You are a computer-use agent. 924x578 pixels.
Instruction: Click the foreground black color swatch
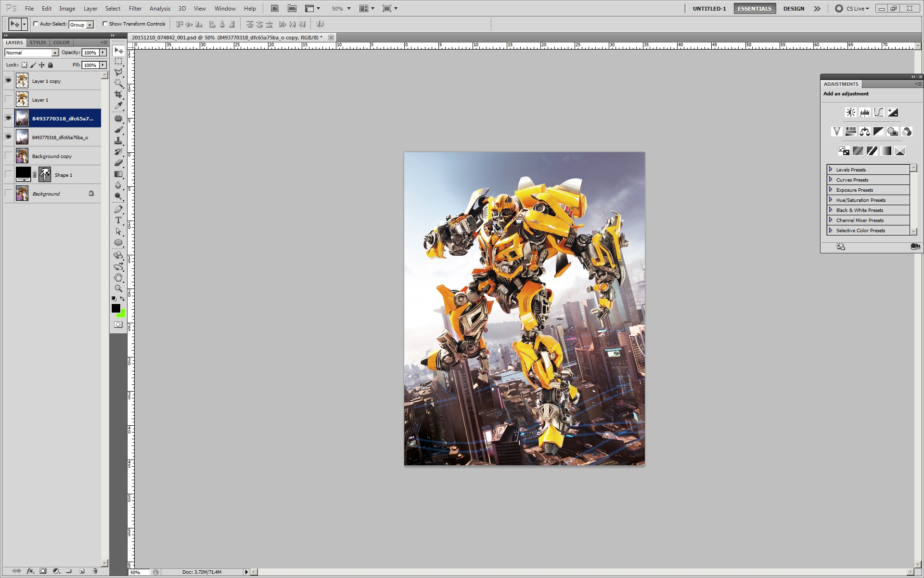tap(115, 308)
